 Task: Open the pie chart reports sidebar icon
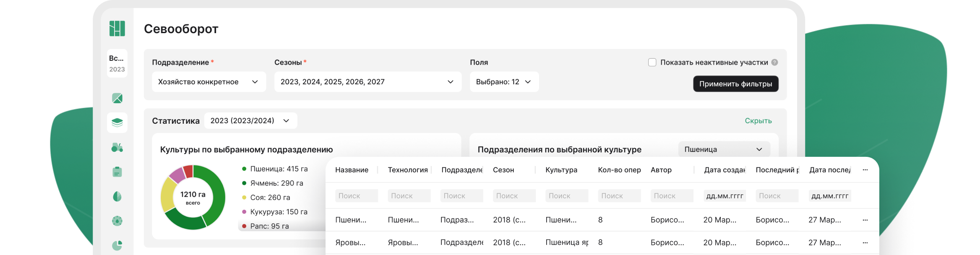point(117,245)
